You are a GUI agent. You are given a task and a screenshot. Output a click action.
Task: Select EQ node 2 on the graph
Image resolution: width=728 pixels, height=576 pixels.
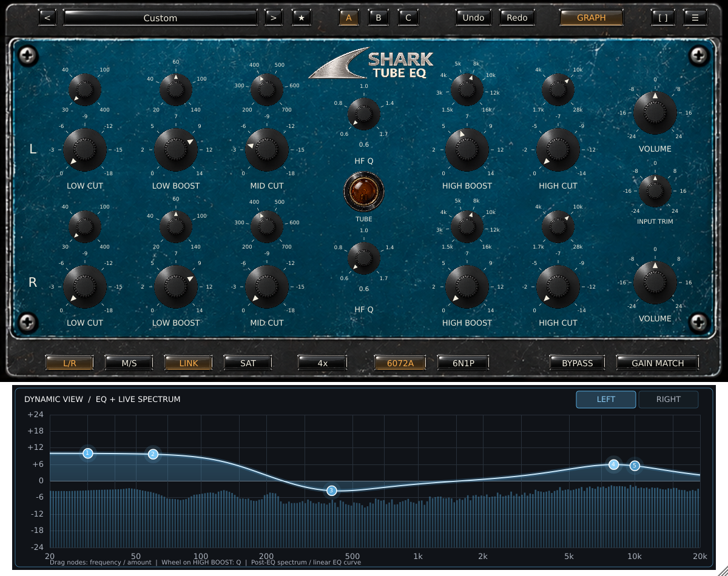coord(153,454)
